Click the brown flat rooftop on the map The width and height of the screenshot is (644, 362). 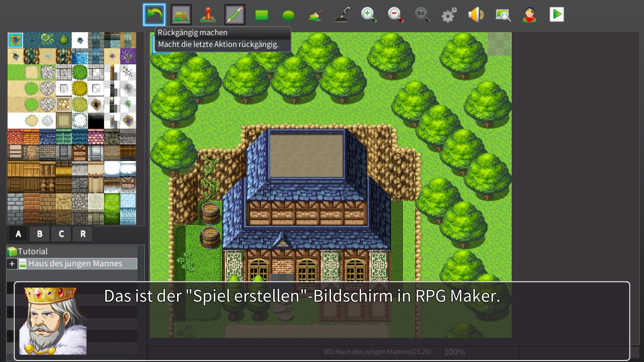306,155
